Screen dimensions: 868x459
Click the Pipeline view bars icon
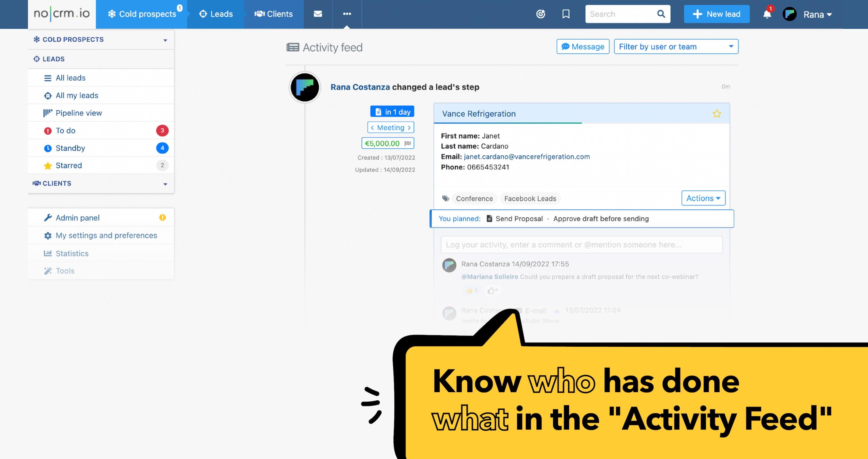(x=48, y=113)
